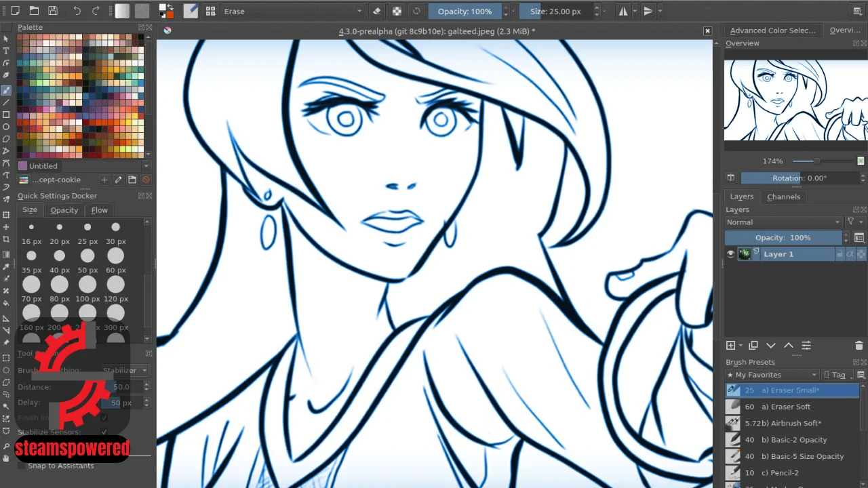Screen dimensions: 868x488
Task: Toggle eraser mode in the toolbar
Action: click(x=378, y=11)
